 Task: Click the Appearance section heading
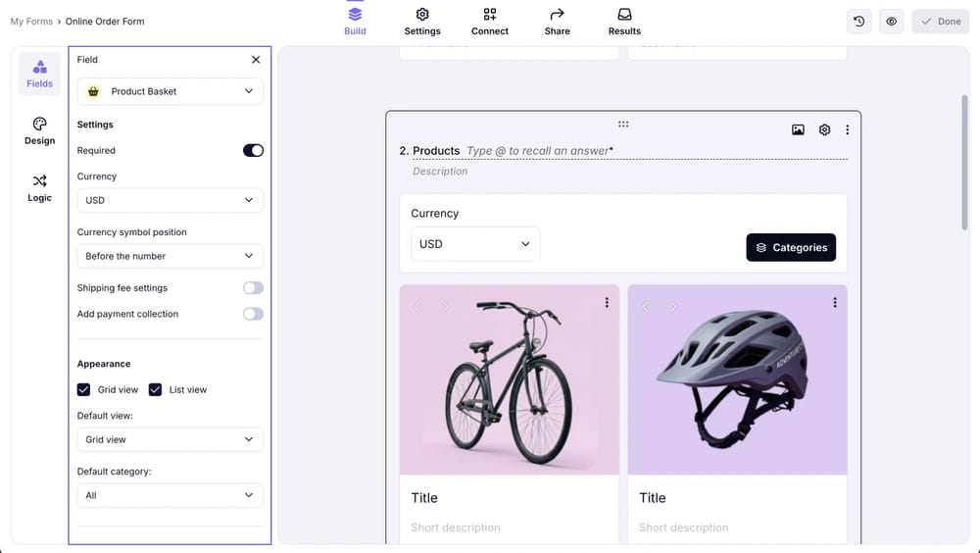104,364
